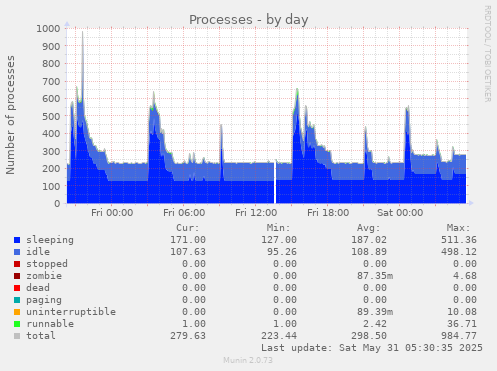This screenshot has height=371, width=497.
Task: Select the 'zombie' legend label
Action: pos(44,276)
